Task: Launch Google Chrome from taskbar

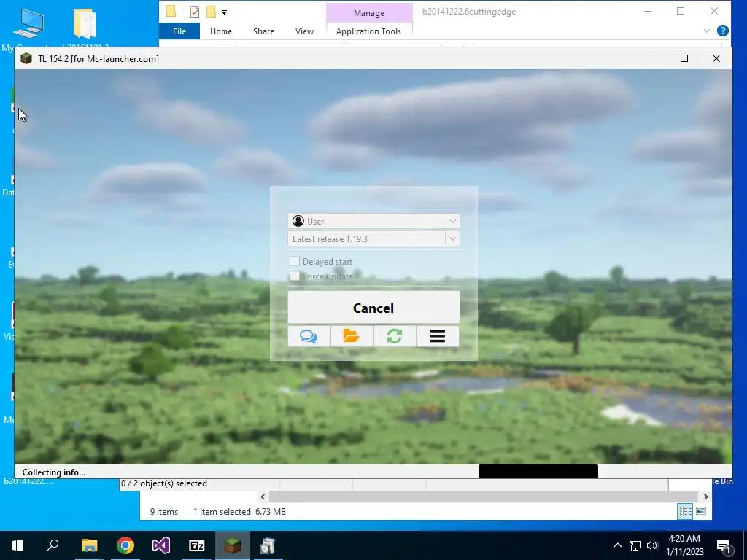Action: 125,545
